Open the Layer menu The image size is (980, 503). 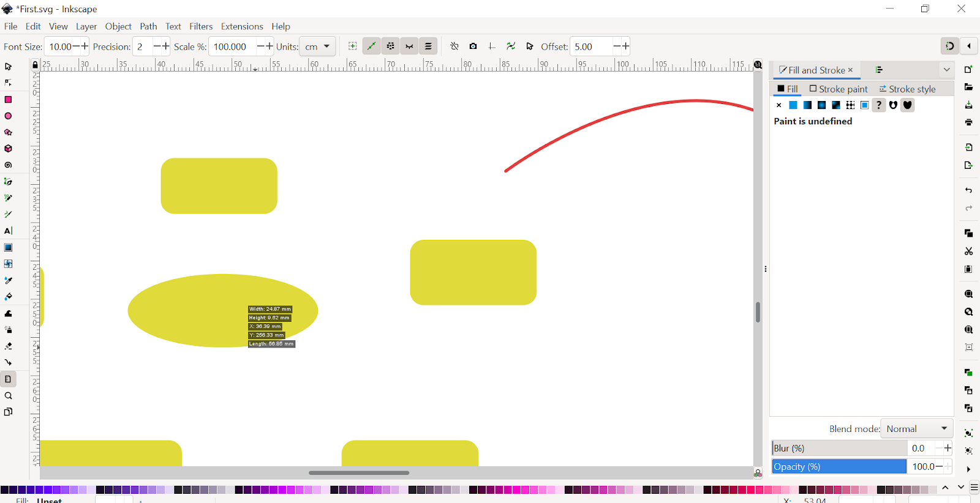(x=86, y=26)
